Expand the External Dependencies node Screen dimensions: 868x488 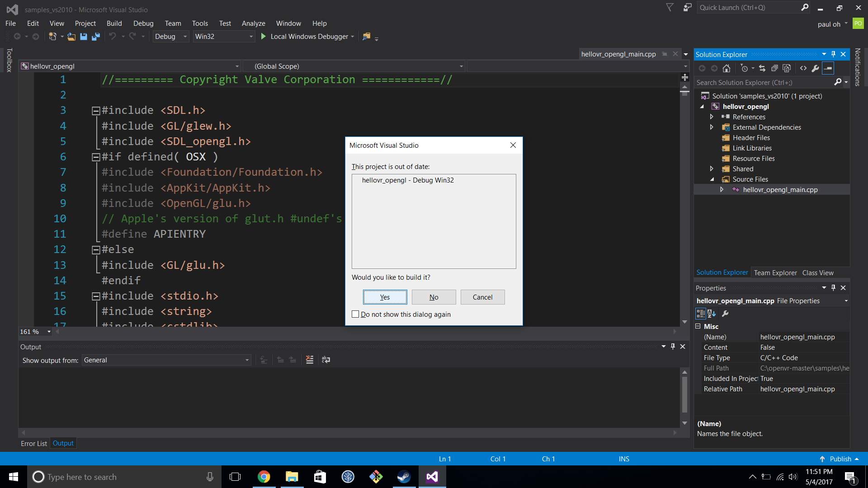coord(712,127)
